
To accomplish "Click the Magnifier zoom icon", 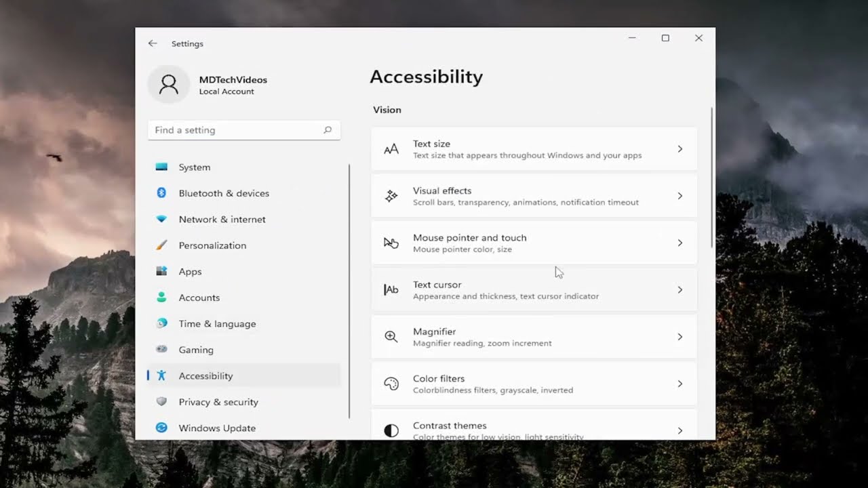I will coord(391,337).
